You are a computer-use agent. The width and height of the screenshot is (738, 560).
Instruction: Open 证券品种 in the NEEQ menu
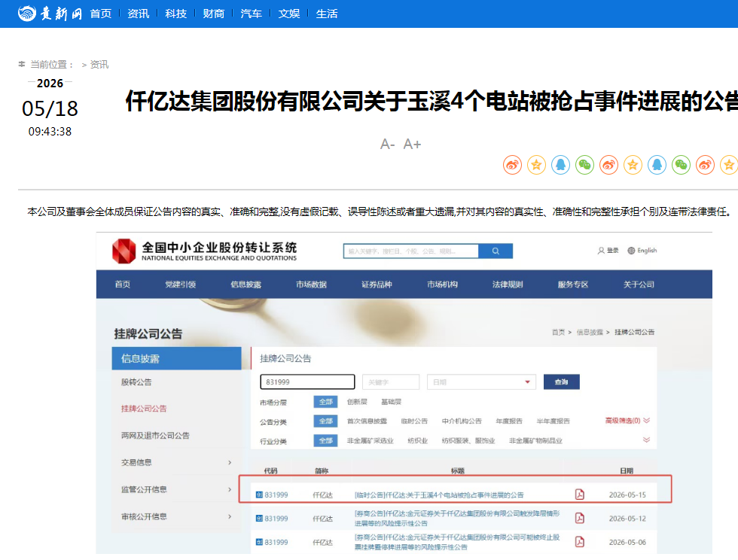click(377, 285)
